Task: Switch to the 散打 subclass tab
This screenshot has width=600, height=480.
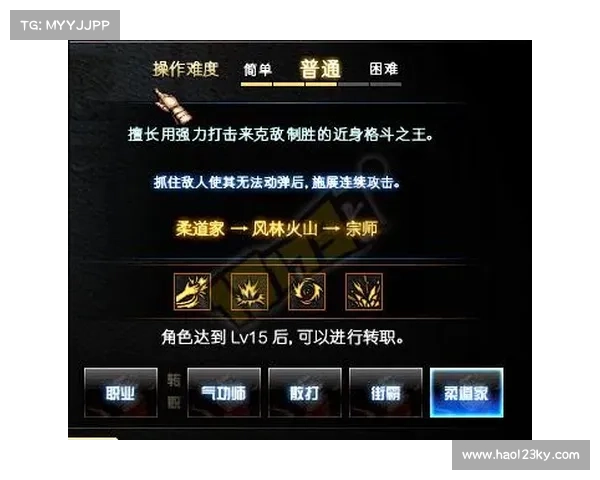Action: coord(305,392)
